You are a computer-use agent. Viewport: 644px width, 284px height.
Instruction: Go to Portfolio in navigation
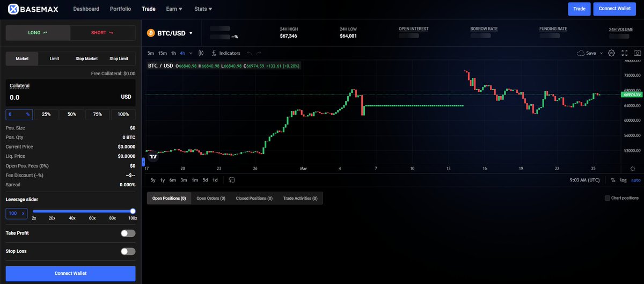click(120, 9)
